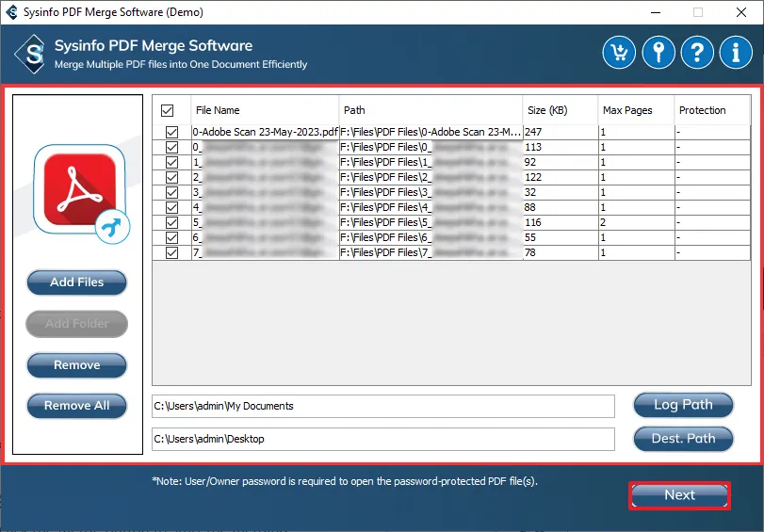The width and height of the screenshot is (764, 532).
Task: Click the info about icon
Action: pyautogui.click(x=736, y=53)
